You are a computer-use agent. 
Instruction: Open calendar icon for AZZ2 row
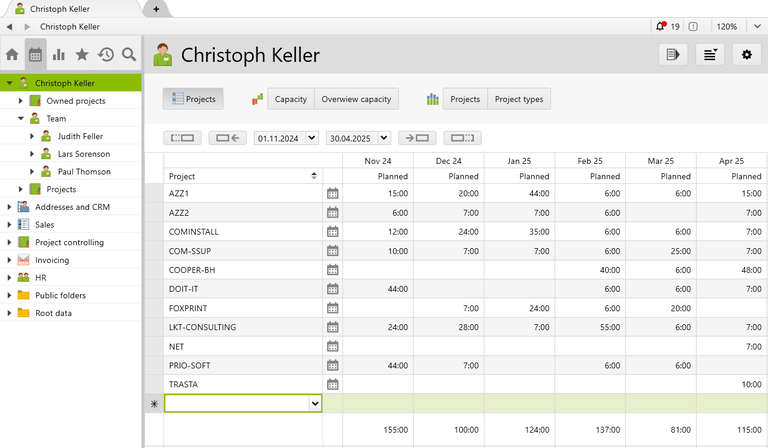[x=333, y=212]
